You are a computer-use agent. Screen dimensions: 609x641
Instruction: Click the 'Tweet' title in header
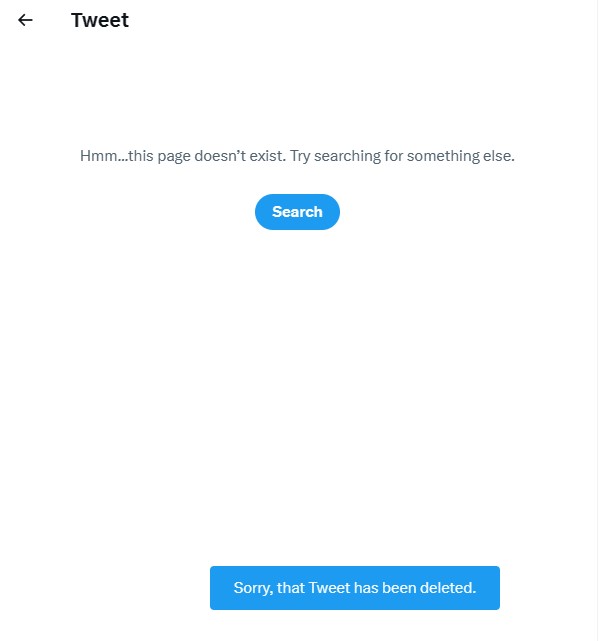coord(100,20)
